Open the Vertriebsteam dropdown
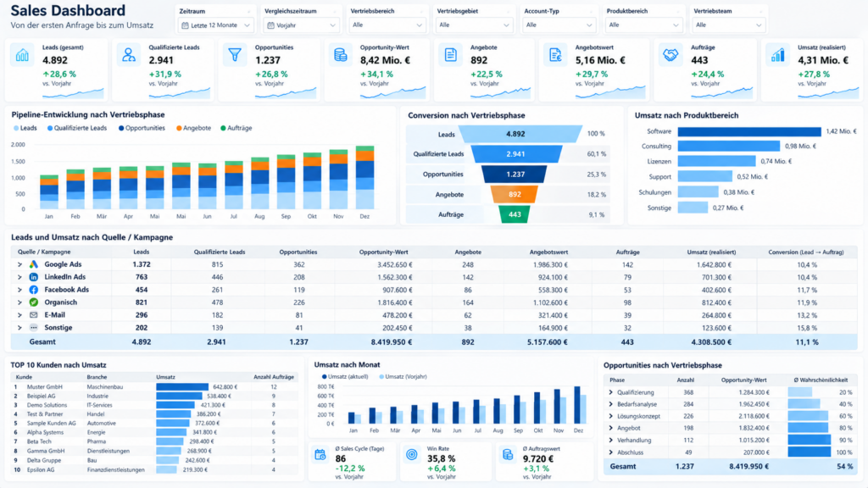The image size is (868, 488). [x=728, y=25]
